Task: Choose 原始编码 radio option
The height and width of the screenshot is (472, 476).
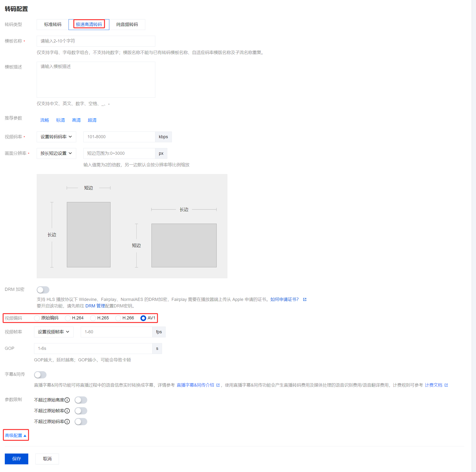Action: click(x=37, y=318)
